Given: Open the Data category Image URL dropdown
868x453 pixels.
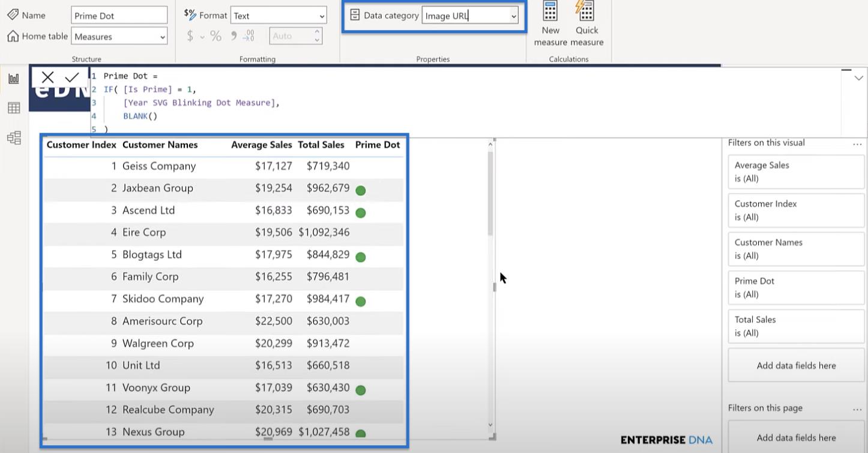Looking at the screenshot, I should tap(470, 16).
